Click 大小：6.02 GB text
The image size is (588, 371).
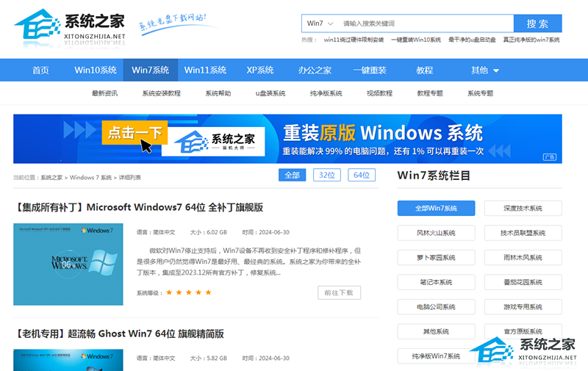pos(209,232)
